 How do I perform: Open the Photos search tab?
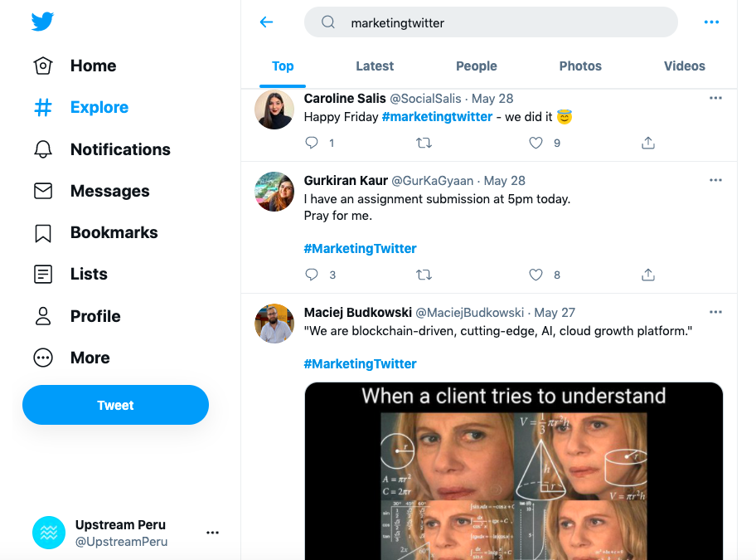(x=580, y=66)
